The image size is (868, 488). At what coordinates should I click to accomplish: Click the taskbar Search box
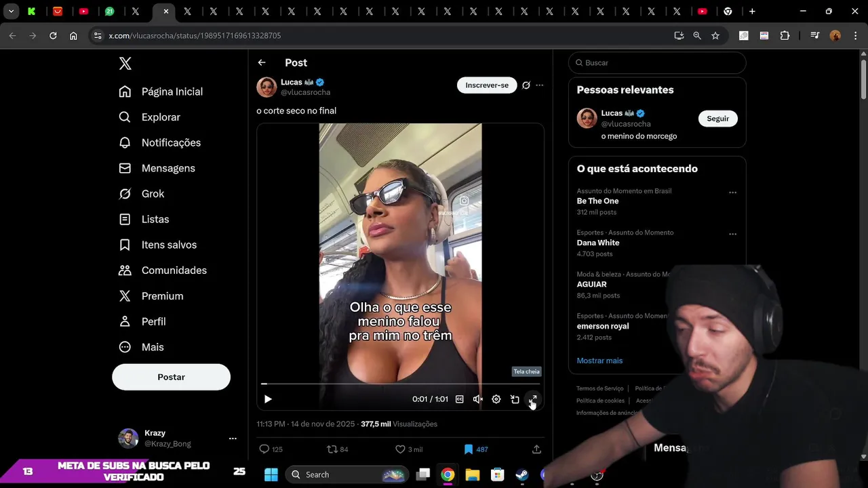(x=346, y=474)
